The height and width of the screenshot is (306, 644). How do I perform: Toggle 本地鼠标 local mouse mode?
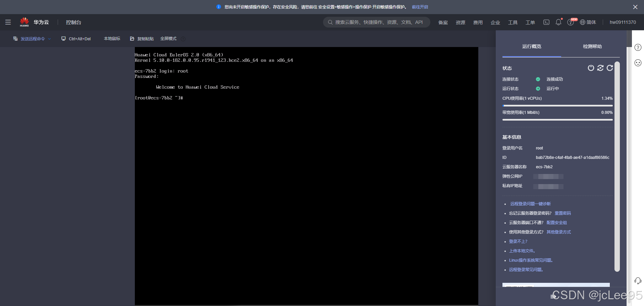[112, 39]
